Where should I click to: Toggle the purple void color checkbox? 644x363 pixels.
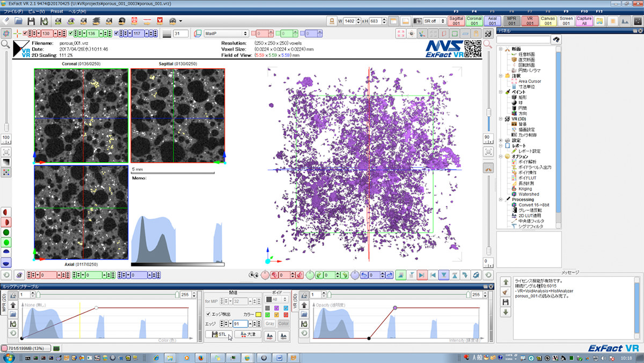(276, 308)
